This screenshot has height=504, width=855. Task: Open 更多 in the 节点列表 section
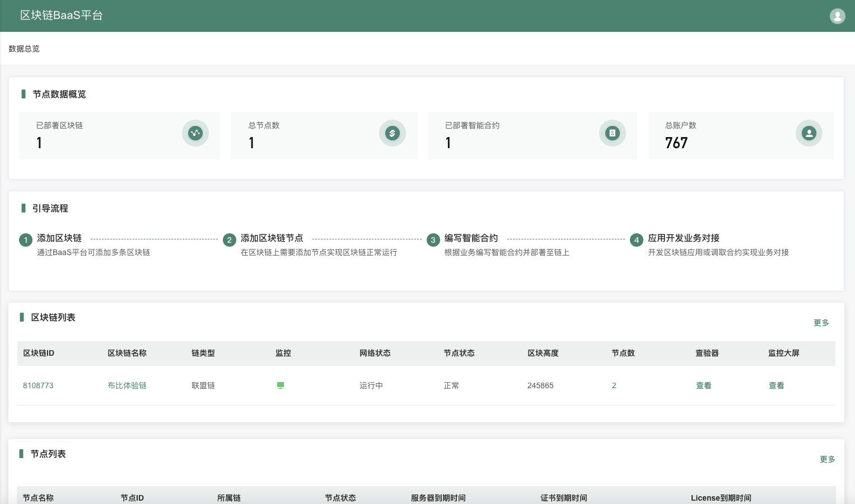pyautogui.click(x=828, y=459)
